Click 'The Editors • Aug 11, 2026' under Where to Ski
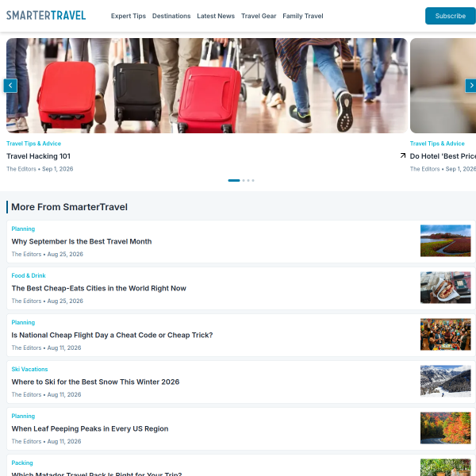The width and height of the screenshot is (476, 476). (x=46, y=394)
